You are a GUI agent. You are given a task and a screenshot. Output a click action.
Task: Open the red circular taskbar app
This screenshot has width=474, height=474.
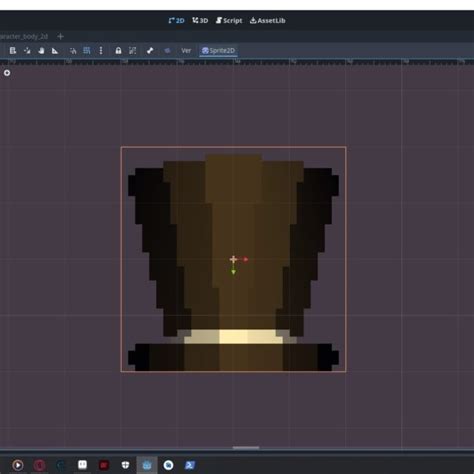(x=39, y=465)
